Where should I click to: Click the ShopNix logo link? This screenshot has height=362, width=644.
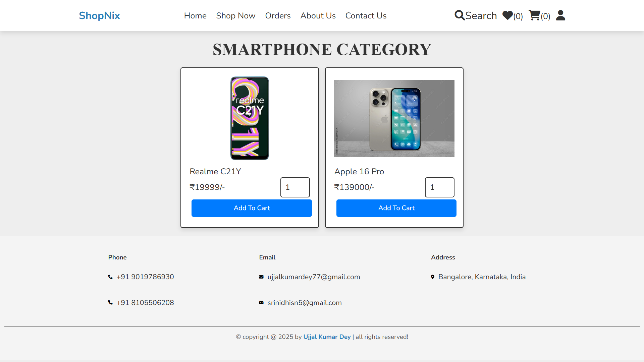[x=99, y=16]
